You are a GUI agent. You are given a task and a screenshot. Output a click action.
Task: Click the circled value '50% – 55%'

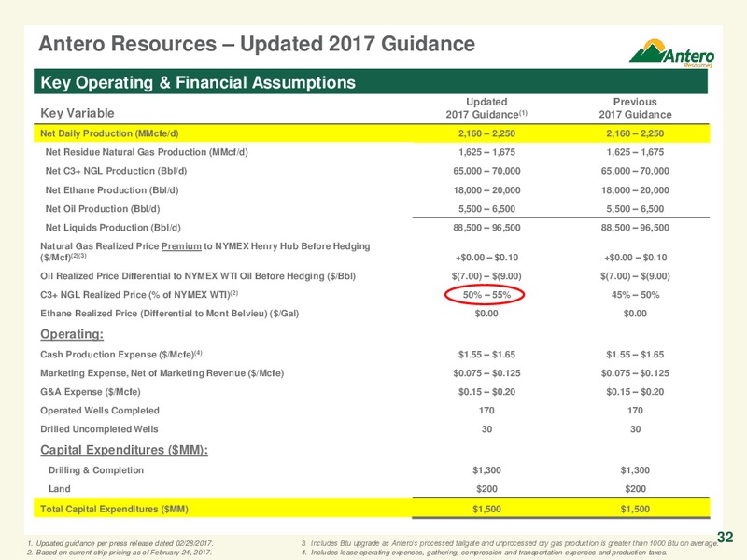(486, 295)
